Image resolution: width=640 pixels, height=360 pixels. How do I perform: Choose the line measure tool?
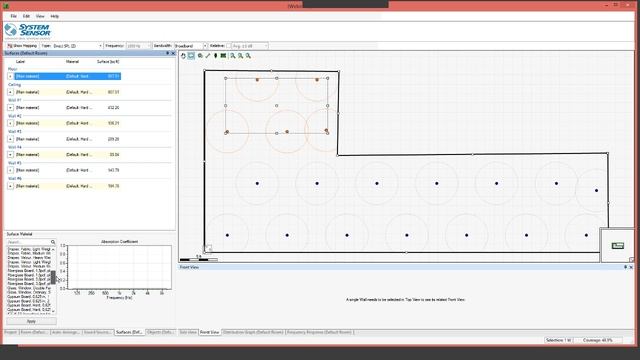coord(208,56)
